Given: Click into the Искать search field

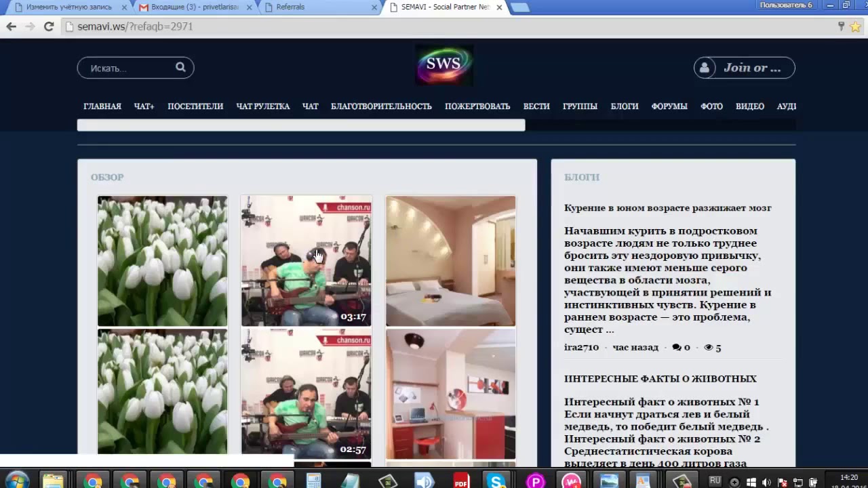Looking at the screenshot, I should click(x=129, y=68).
